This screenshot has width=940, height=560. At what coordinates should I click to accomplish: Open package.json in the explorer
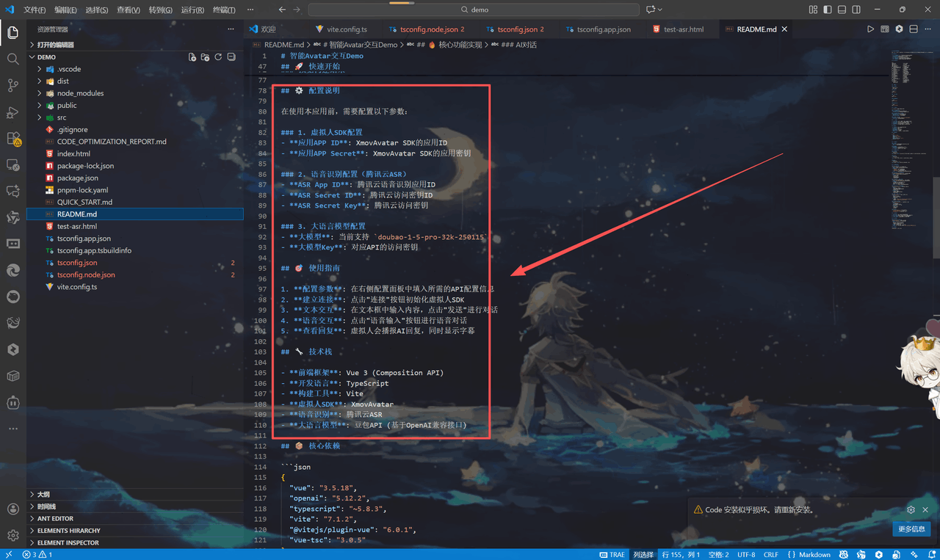click(134, 178)
